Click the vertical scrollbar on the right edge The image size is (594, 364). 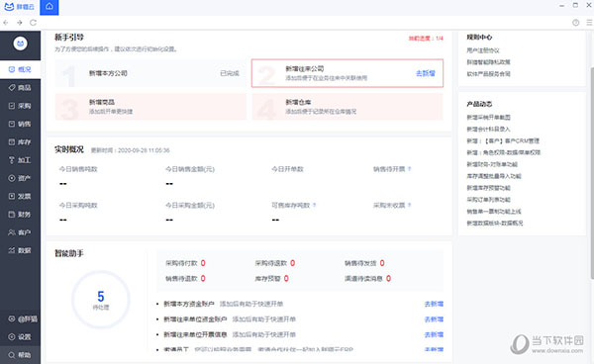tap(592, 173)
